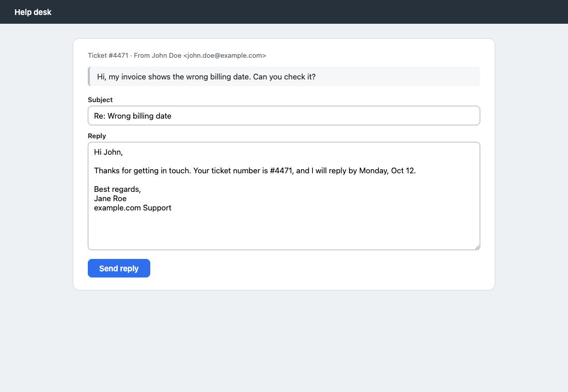Click the Subject field label
This screenshot has height=392, width=568.
point(100,100)
